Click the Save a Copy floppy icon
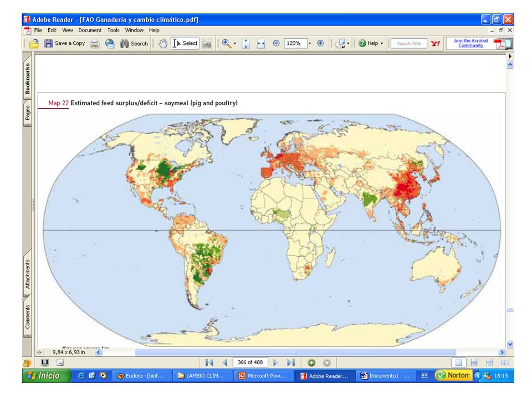The image size is (532, 399). pyautogui.click(x=49, y=43)
